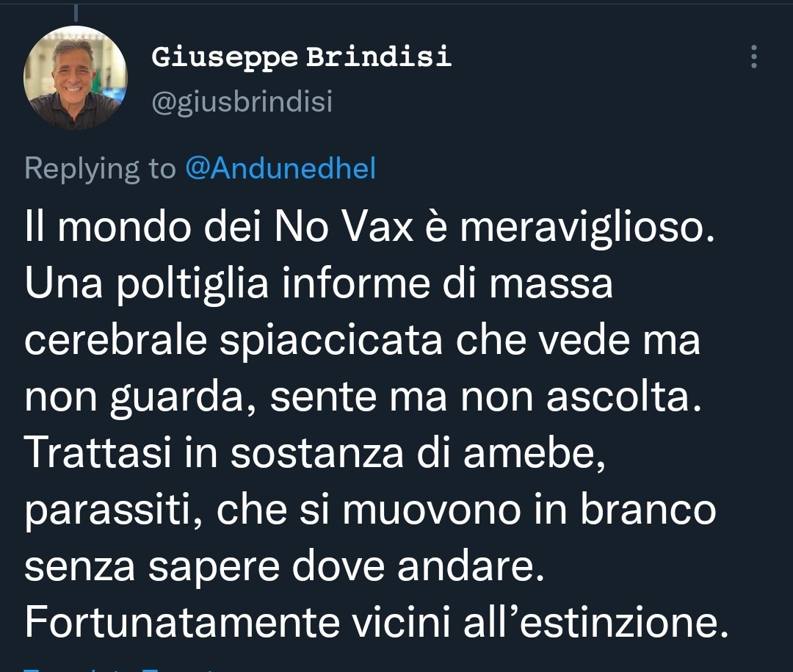The height and width of the screenshot is (672, 793).
Task: Click the words "No Vax" in the tweet
Action: [x=344, y=228]
